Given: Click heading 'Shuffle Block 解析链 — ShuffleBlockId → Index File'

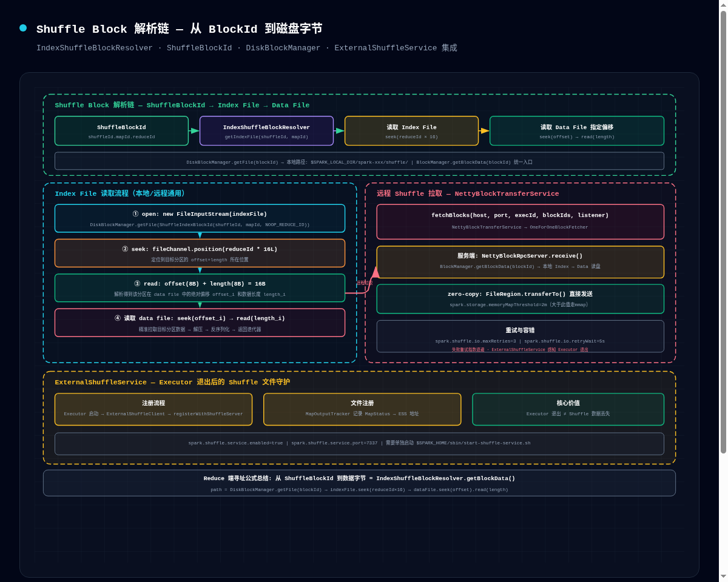Looking at the screenshot, I should click(182, 105).
